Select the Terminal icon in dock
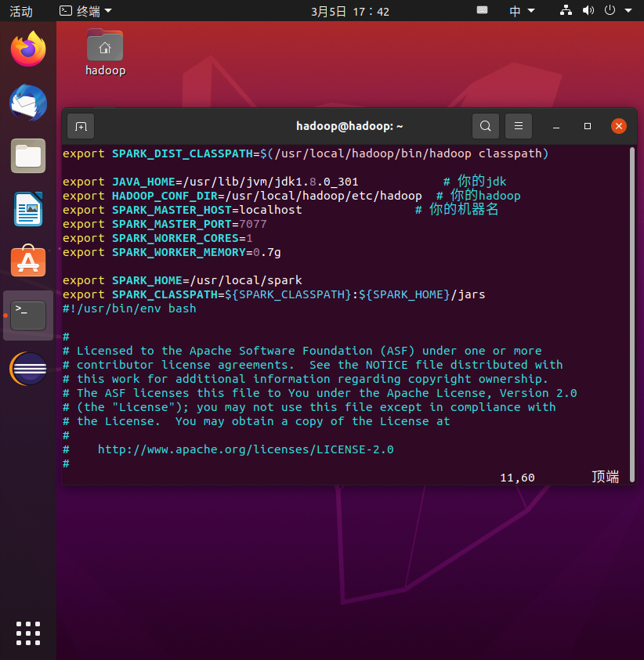Viewport: 644px width, 660px height. tap(28, 316)
